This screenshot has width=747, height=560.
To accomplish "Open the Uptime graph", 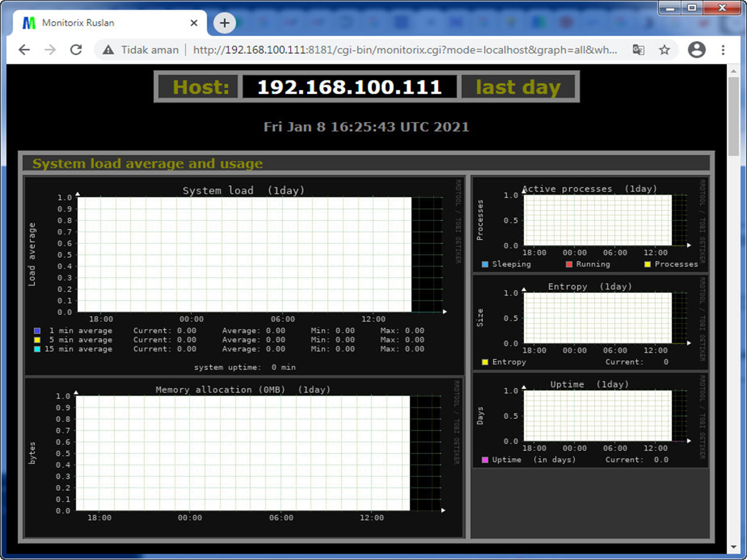I will [597, 415].
